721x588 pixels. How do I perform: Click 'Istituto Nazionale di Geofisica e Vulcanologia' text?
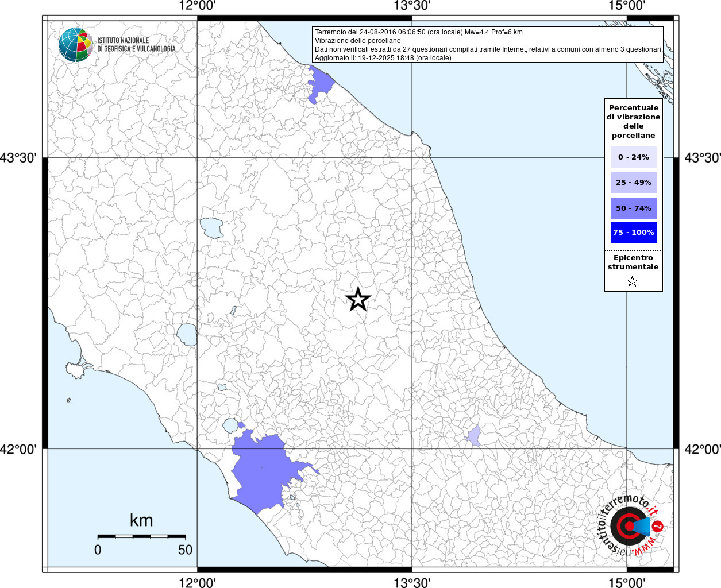pyautogui.click(x=136, y=45)
